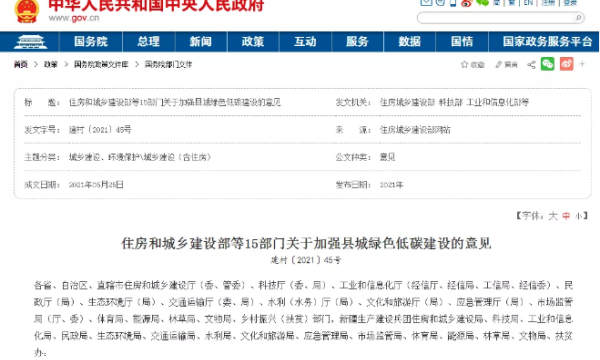This screenshot has width=600, height=360.
Task: Go home via the gate building icon
Action: pos(30,42)
